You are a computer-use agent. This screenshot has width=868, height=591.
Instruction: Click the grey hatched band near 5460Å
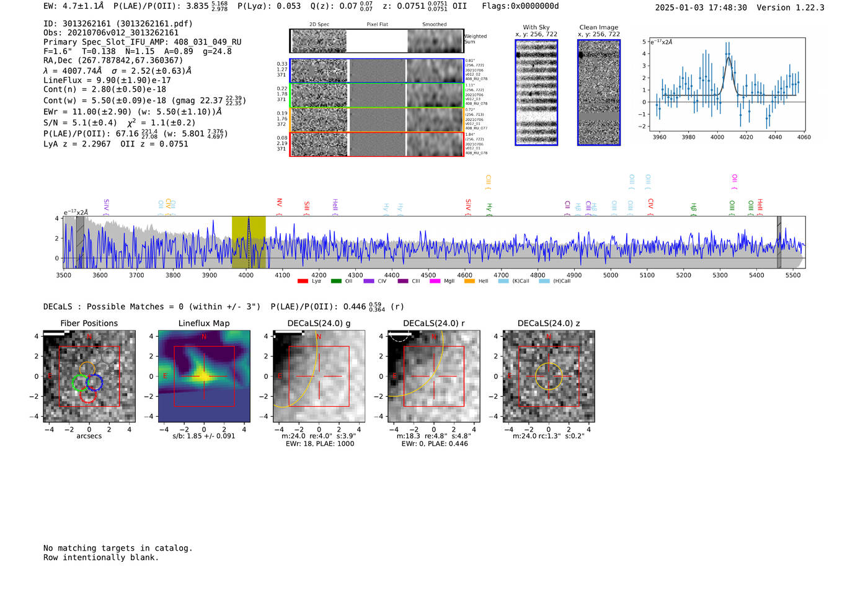coord(779,242)
